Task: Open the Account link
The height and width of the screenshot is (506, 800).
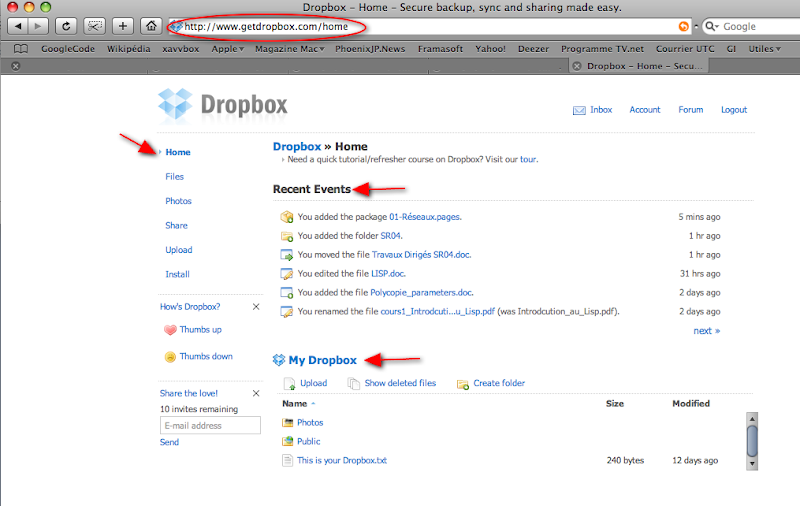Action: pos(645,110)
